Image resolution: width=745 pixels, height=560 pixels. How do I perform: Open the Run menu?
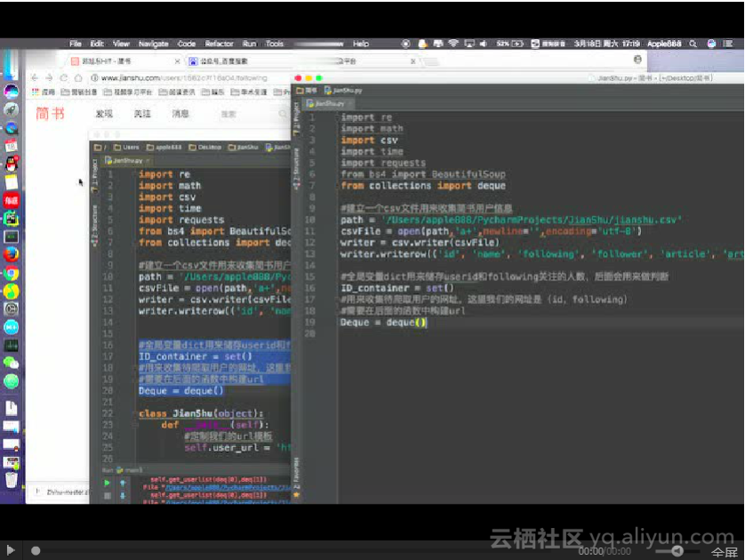[250, 44]
